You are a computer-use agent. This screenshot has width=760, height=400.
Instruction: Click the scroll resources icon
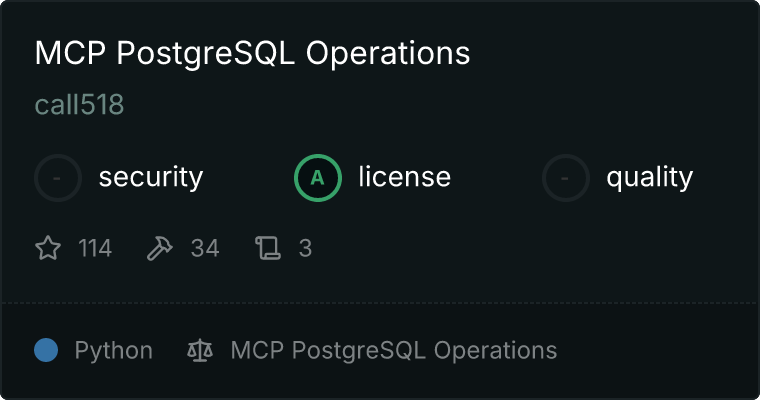click(x=268, y=248)
